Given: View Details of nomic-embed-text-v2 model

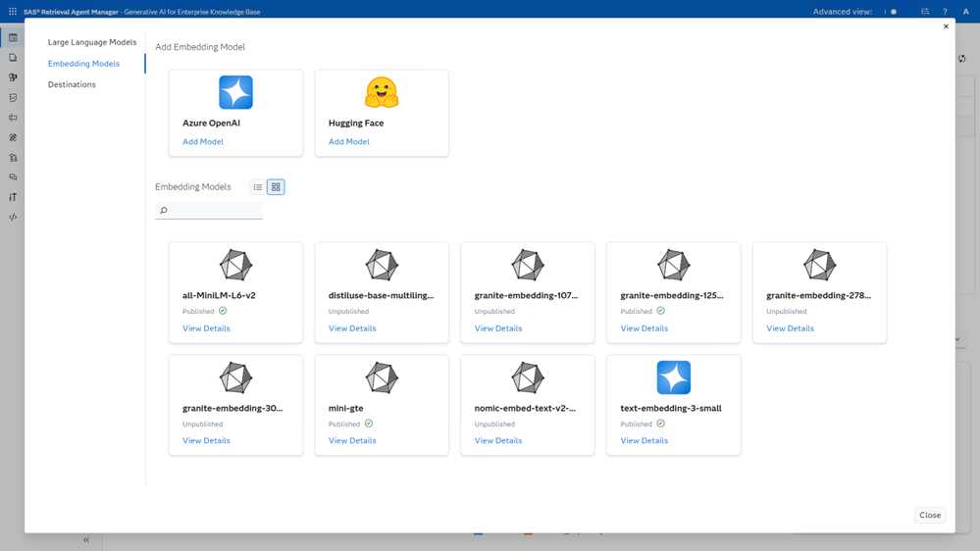Looking at the screenshot, I should 498,441.
